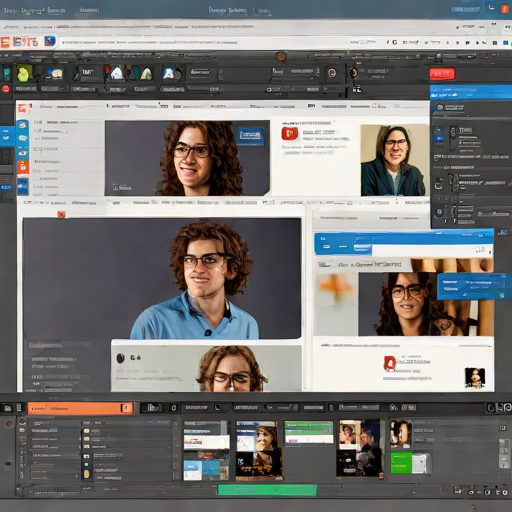Image resolution: width=512 pixels, height=512 pixels.
Task: Toggle the dark round button in lower preview
Action: pos(120,358)
